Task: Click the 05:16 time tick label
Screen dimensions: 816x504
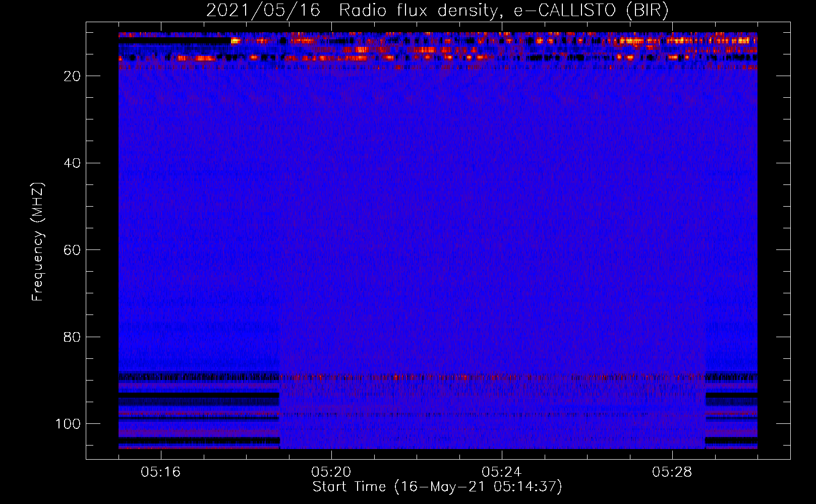Action: click(x=160, y=472)
